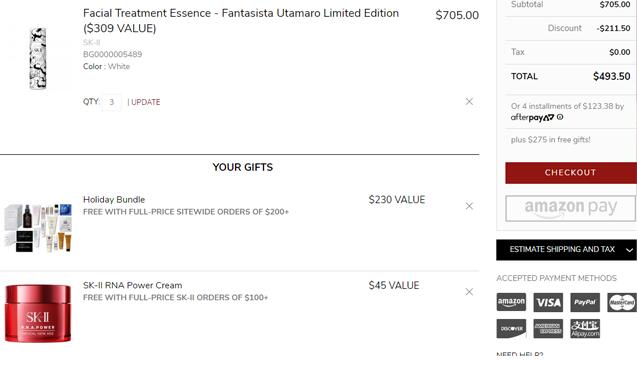The width and height of the screenshot is (637, 366).
Task: Open the Facial Treatment Essence product thumbnail
Action: (x=38, y=58)
